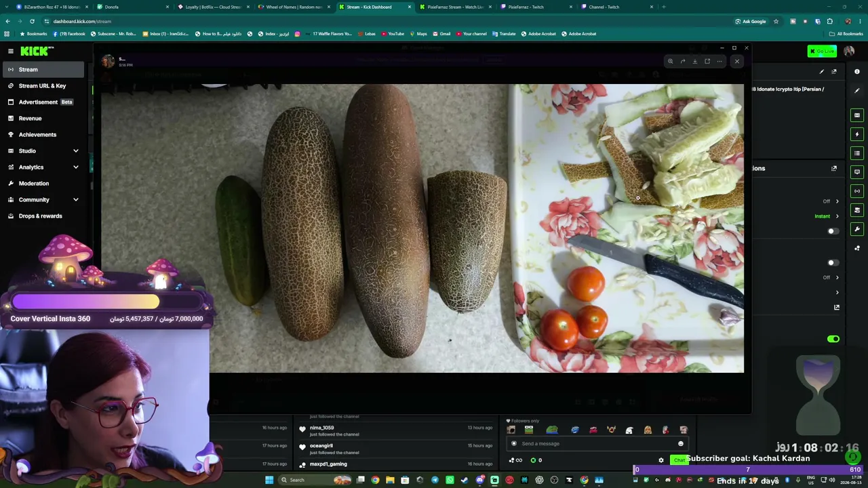The height and width of the screenshot is (488, 868).
Task: Edit stream info with pencil icon
Action: click(x=822, y=71)
